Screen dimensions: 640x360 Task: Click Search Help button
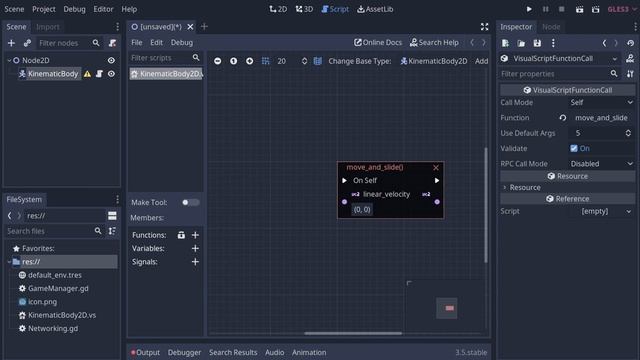(x=434, y=42)
